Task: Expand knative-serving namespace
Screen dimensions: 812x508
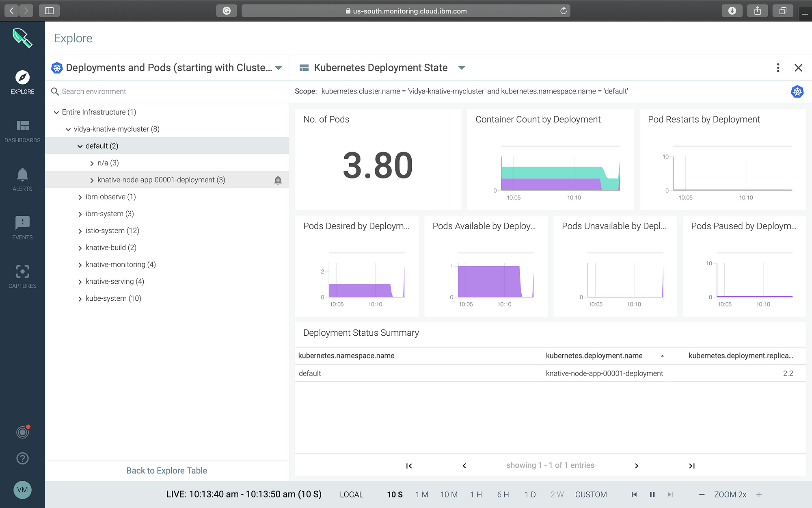Action: (x=80, y=282)
